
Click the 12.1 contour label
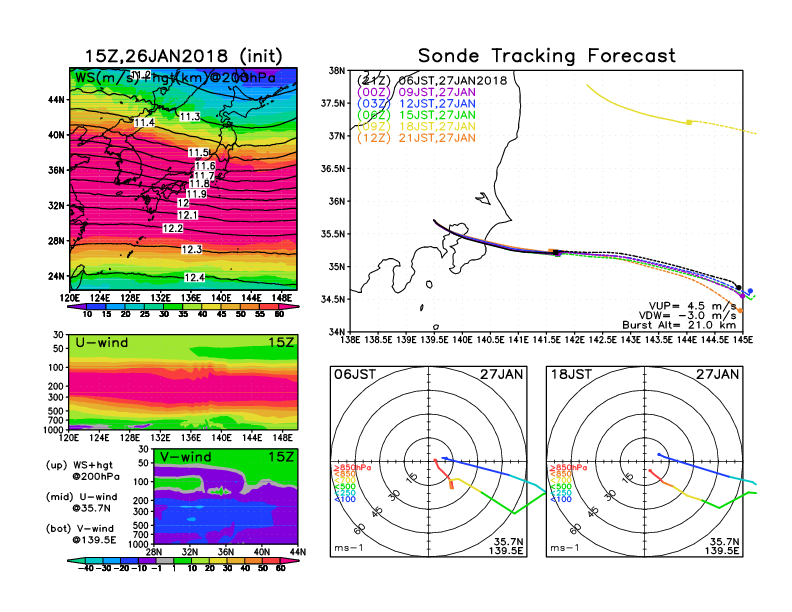(187, 215)
